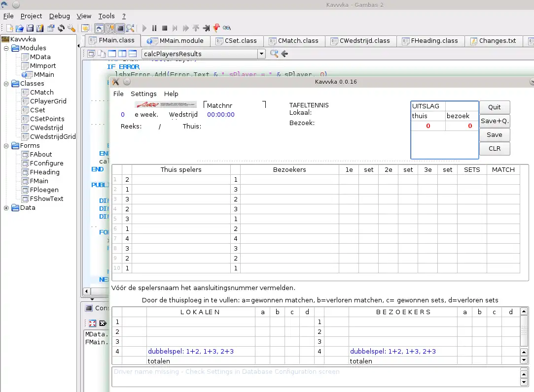The width and height of the screenshot is (534, 392).
Task: Select FConfigure form in project tree
Action: click(46, 163)
